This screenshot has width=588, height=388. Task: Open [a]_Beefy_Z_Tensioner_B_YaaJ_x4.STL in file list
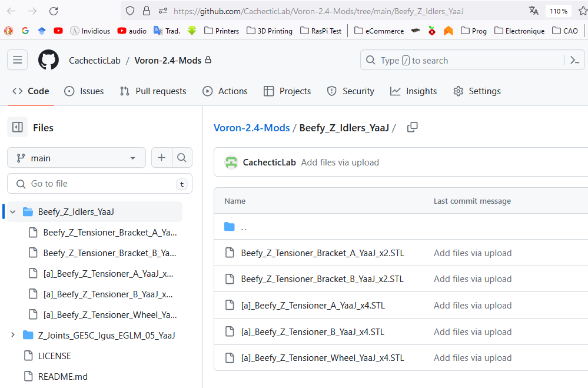coord(313,331)
